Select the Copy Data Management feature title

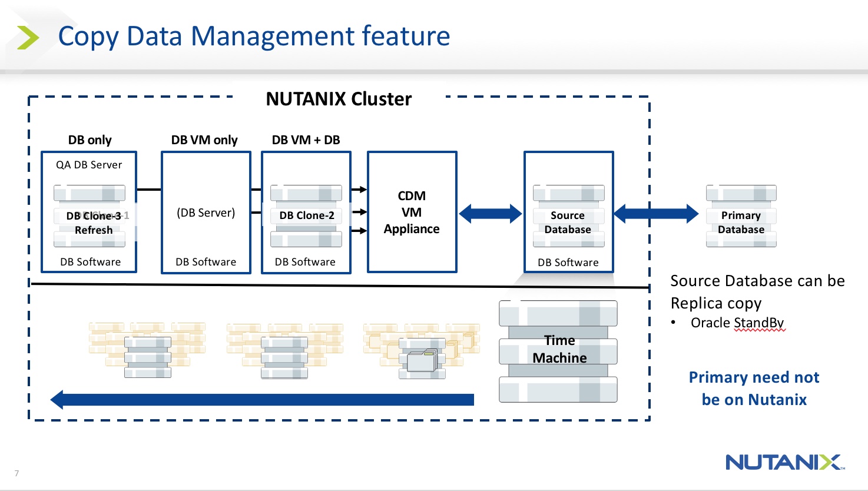pos(254,37)
